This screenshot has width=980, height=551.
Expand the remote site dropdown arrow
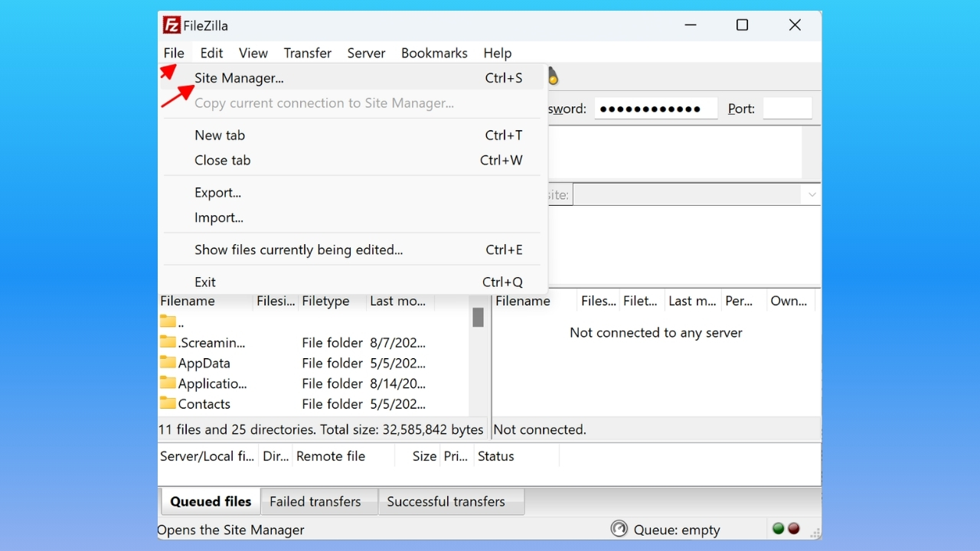click(812, 195)
